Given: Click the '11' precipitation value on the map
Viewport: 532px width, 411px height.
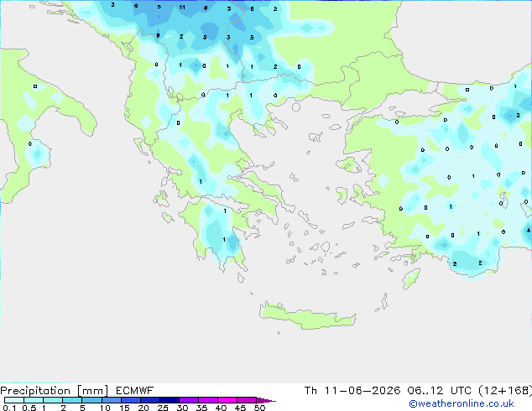Looking at the screenshot, I should (182, 7).
